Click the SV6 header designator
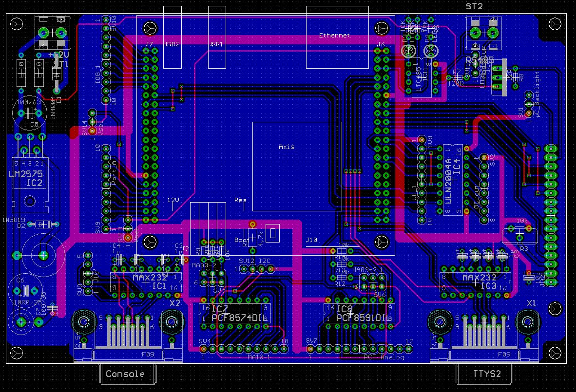This screenshot has width=576, height=392. tap(380, 295)
